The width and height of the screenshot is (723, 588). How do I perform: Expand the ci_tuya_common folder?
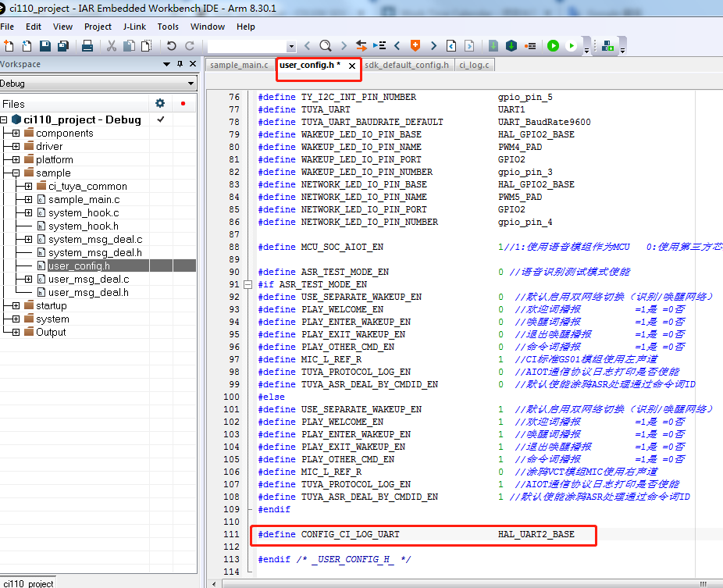[x=29, y=187]
